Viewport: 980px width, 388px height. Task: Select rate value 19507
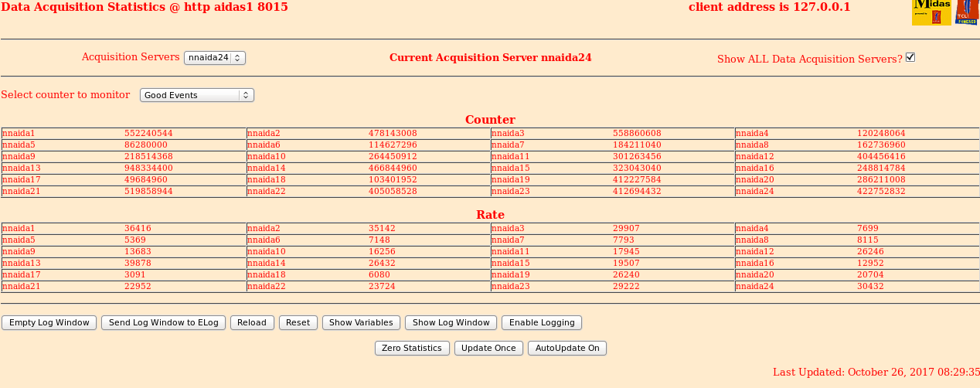pyautogui.click(x=626, y=263)
